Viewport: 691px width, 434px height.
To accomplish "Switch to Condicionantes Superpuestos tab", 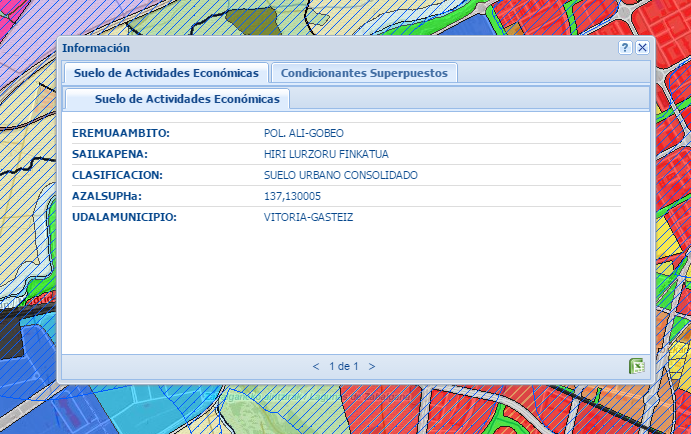I will click(364, 73).
